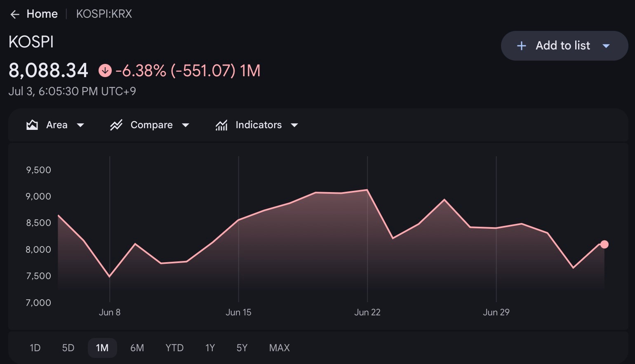The width and height of the screenshot is (635, 364).
Task: Click the pink endpoint dot on chart
Action: tap(604, 244)
